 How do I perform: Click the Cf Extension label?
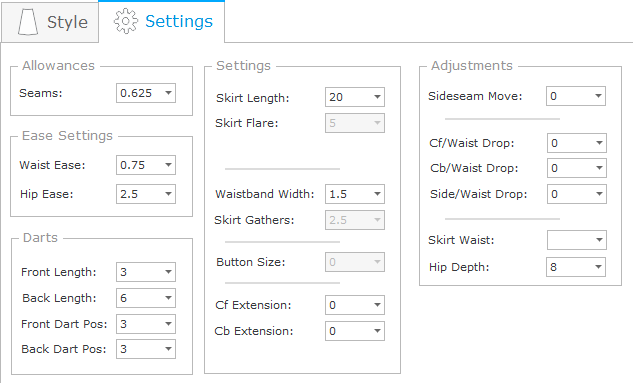pos(253,305)
